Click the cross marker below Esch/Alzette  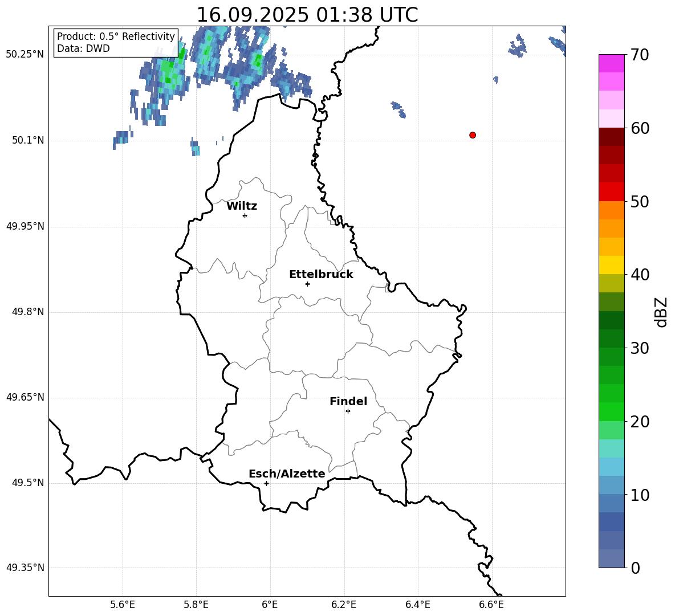[266, 483]
